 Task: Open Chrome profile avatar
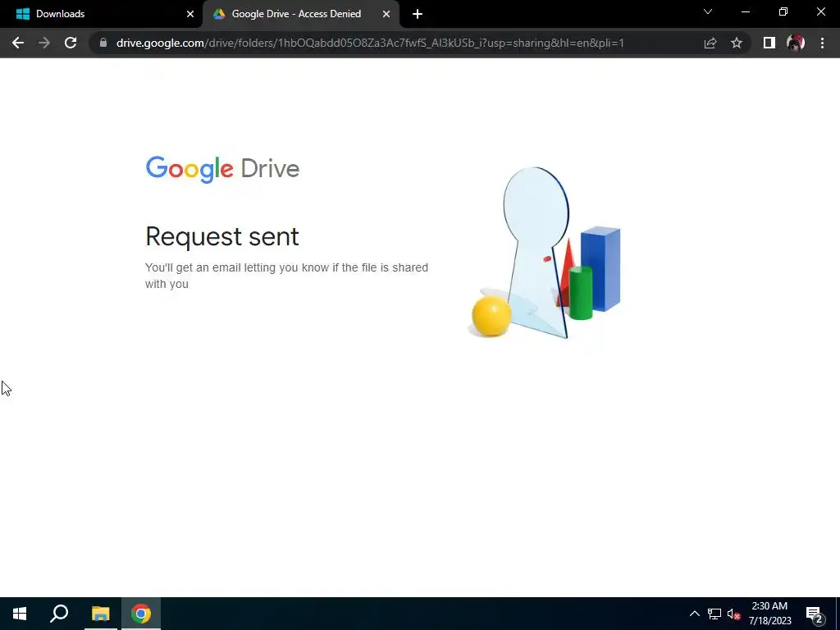tap(796, 43)
